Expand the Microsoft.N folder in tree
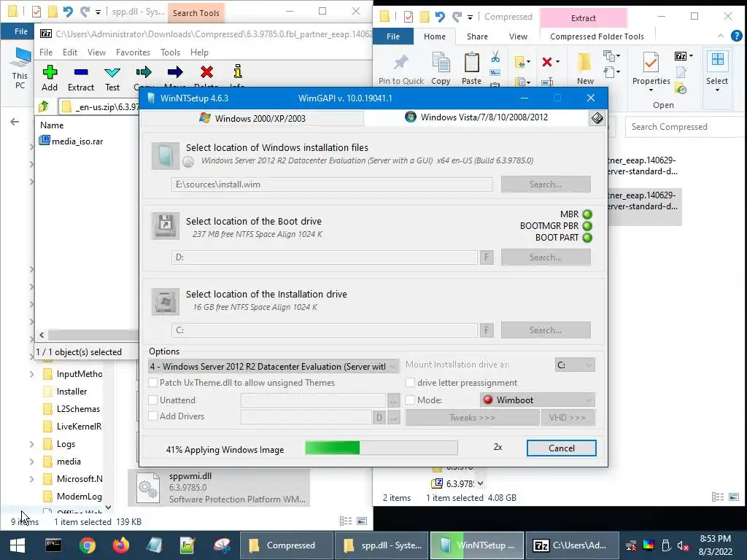747x560 pixels. pos(31,479)
